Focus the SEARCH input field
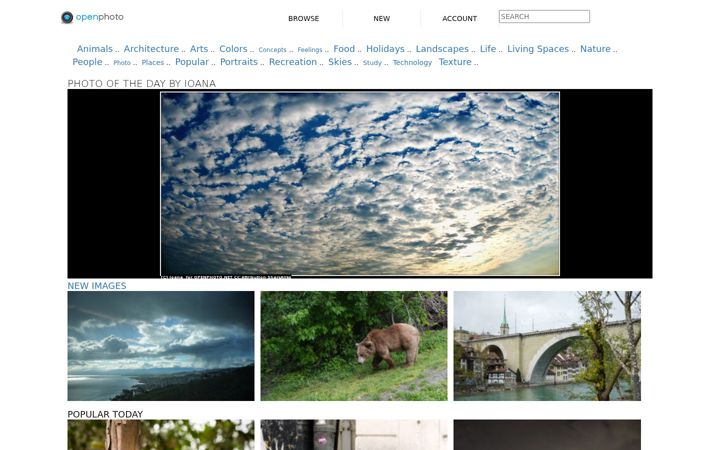720x450 pixels. pyautogui.click(x=544, y=17)
